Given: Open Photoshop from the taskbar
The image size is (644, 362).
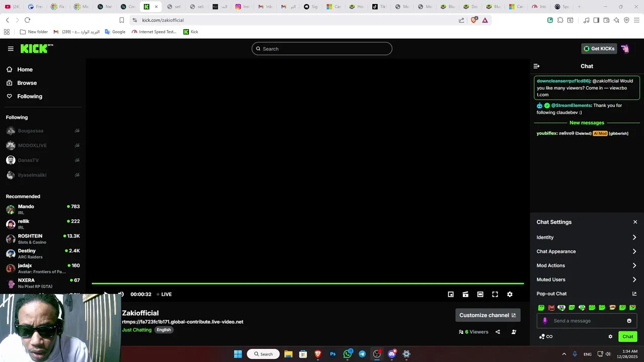Looking at the screenshot, I should click(333, 354).
